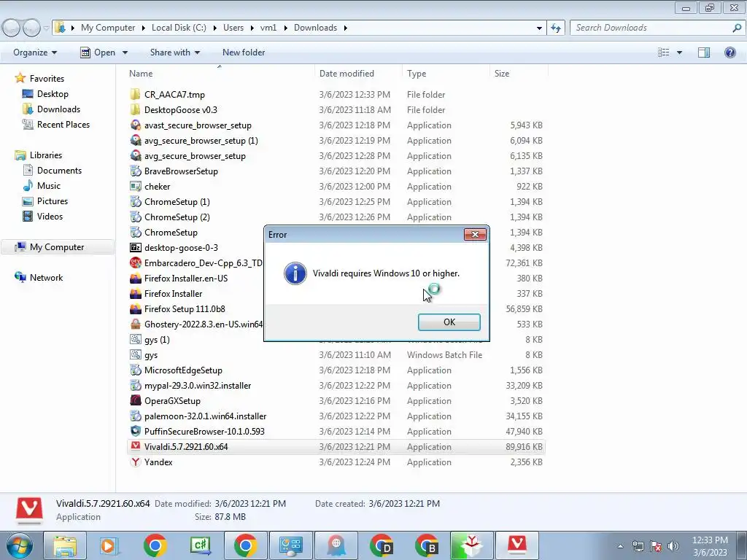Open Windows Media Player taskbar icon

pos(109,545)
